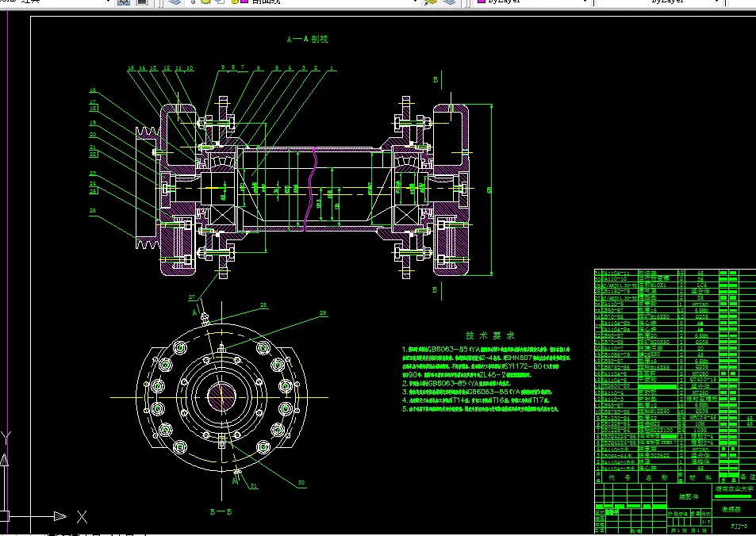Pick part balloon number 29
The width and height of the screenshot is (756, 536).
(x=323, y=313)
